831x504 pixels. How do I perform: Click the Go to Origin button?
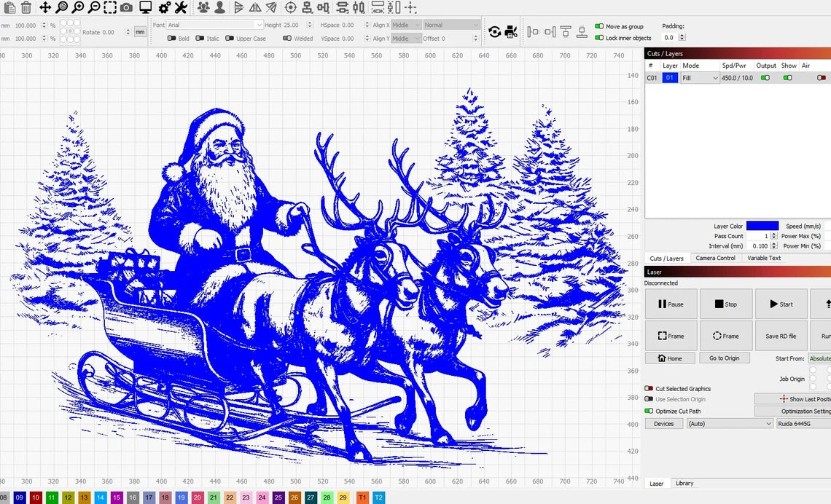tap(724, 358)
